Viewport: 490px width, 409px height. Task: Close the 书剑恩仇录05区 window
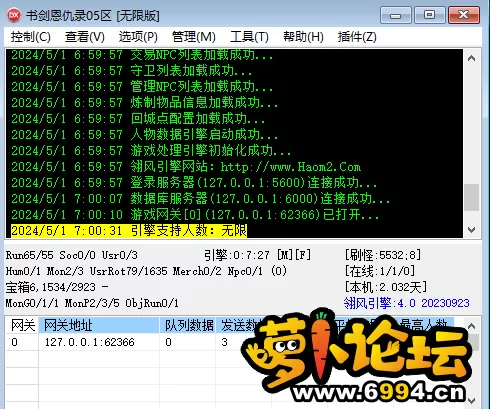coord(464,15)
